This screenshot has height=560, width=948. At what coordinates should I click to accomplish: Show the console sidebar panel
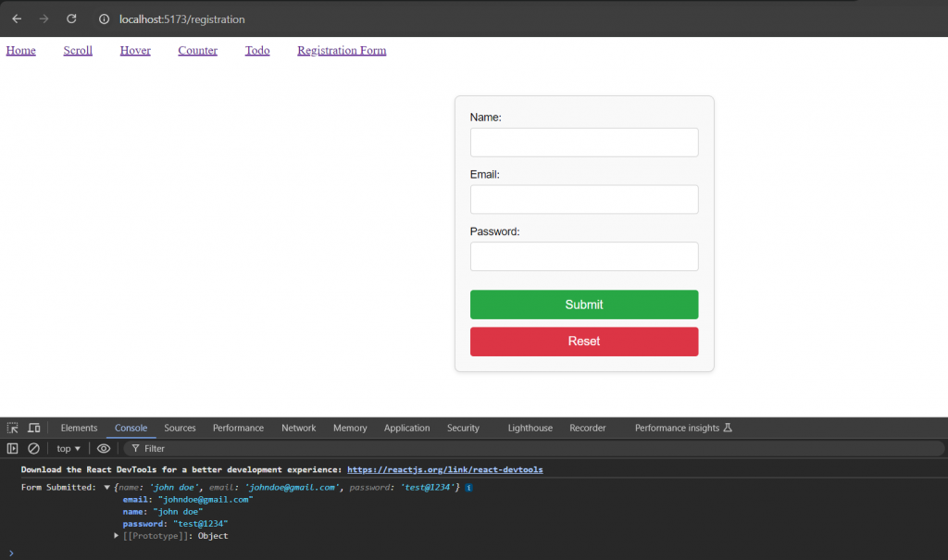point(13,449)
